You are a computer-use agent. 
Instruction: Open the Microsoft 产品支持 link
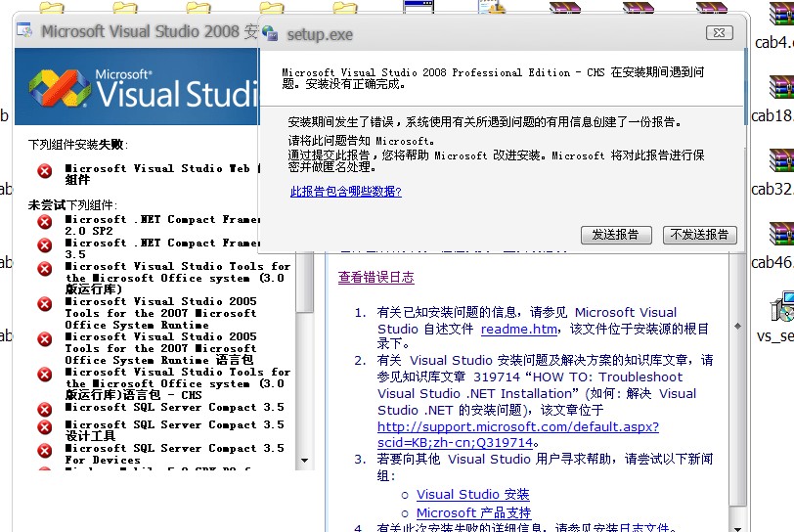click(473, 512)
